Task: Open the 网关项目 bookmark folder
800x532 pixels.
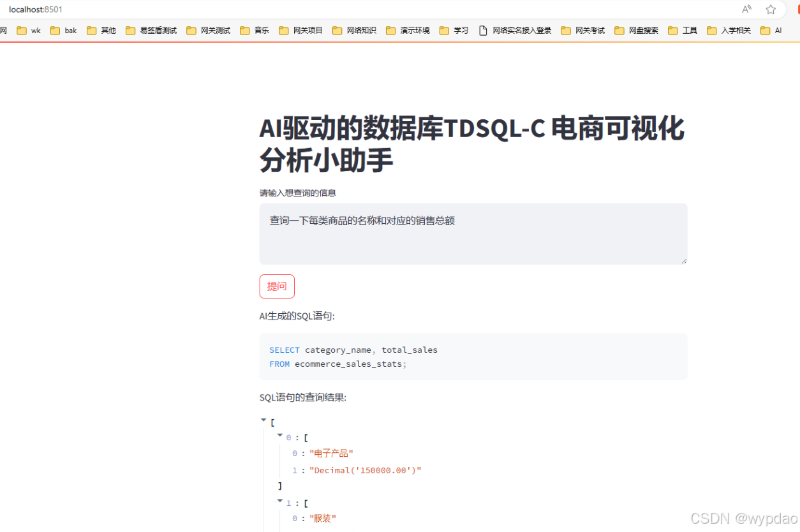Action: 301,30
